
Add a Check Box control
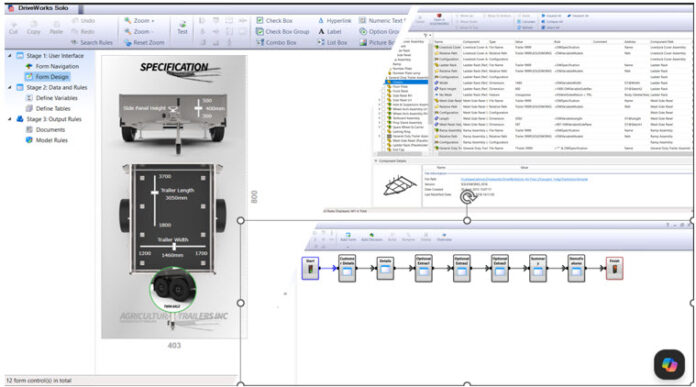pyautogui.click(x=274, y=20)
